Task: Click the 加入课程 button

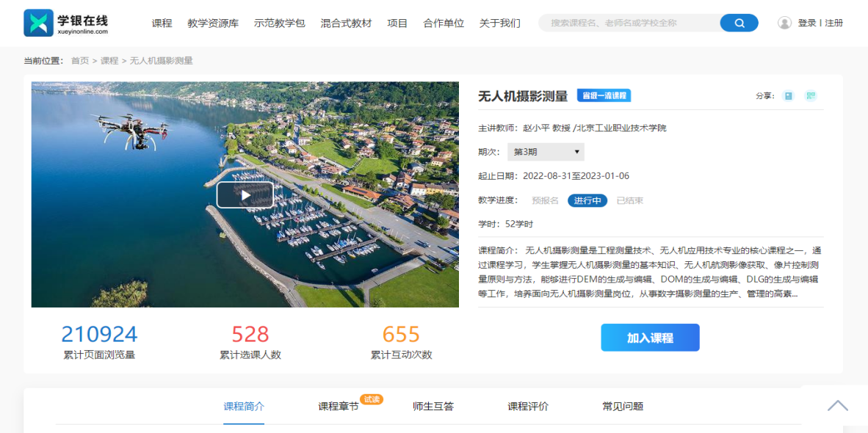Action: pos(650,338)
